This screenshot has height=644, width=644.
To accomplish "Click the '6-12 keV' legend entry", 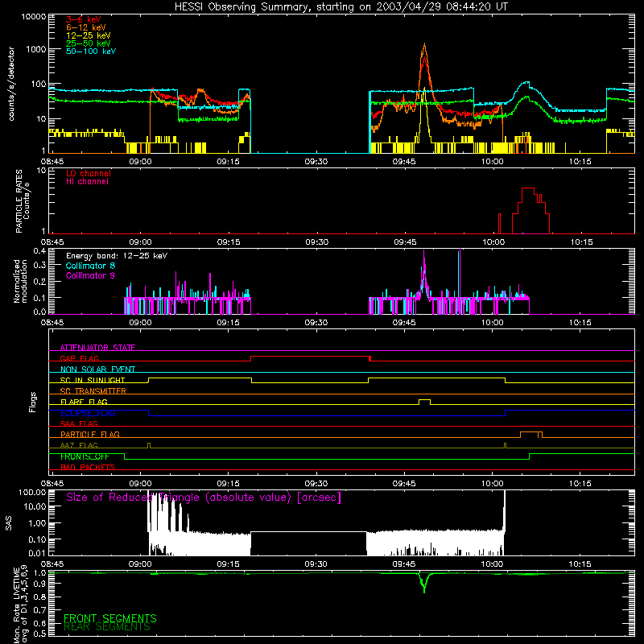I will [86, 27].
